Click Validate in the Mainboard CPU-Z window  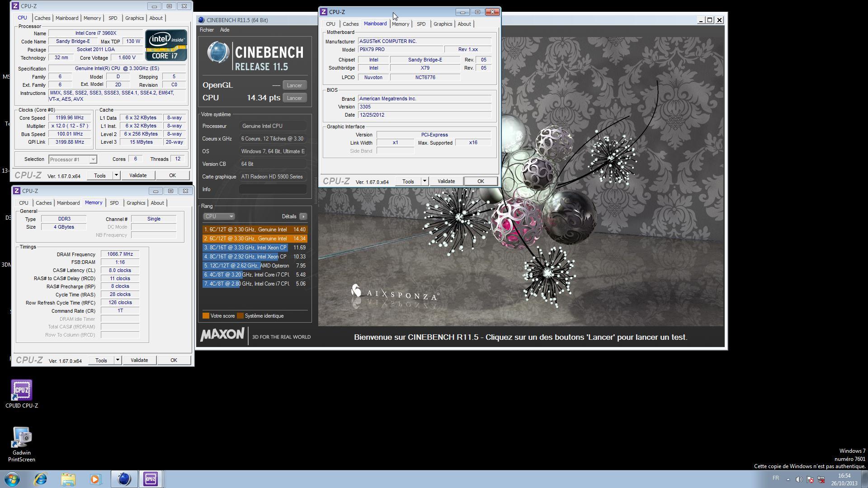pyautogui.click(x=446, y=181)
